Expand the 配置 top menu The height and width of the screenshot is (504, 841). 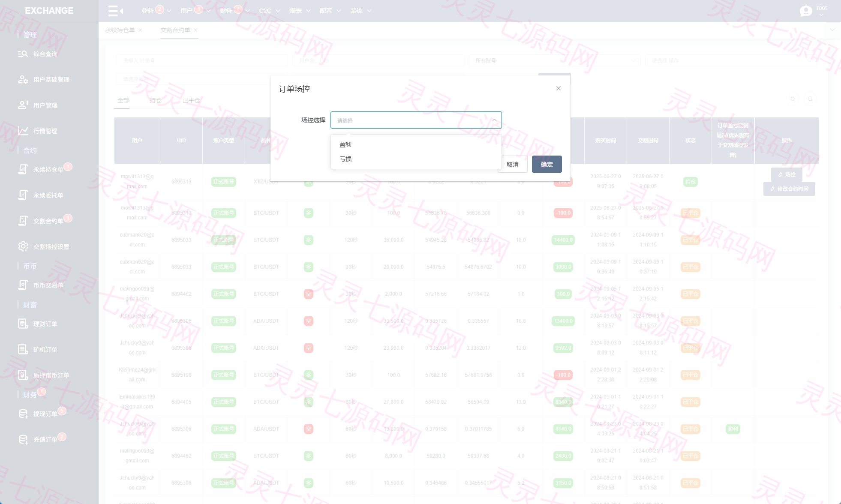[330, 11]
